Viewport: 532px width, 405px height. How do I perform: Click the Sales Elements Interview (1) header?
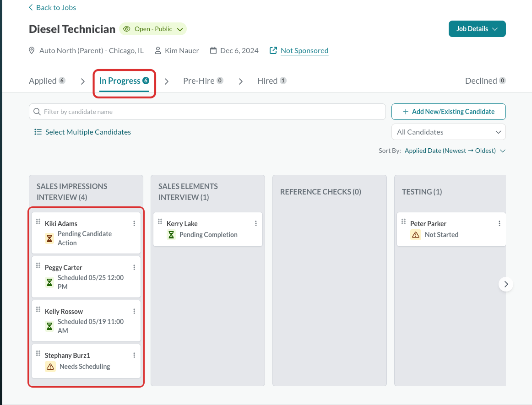[188, 192]
